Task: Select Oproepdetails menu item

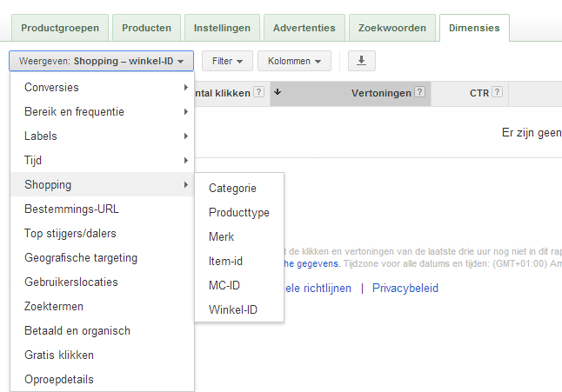Action: [102, 380]
